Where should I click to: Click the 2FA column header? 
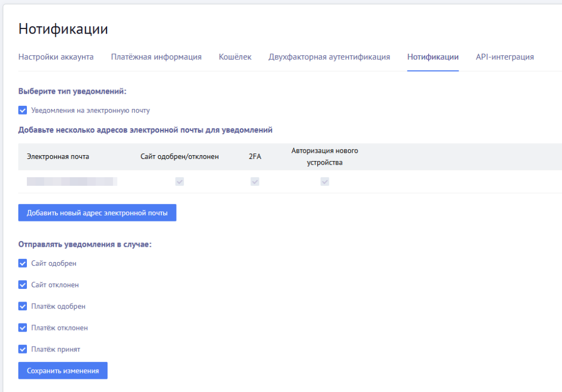[255, 156]
